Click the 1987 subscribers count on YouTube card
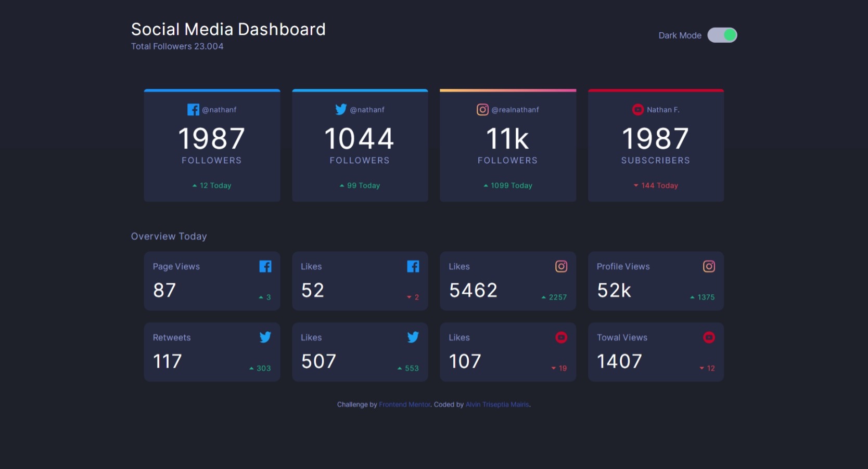The image size is (868, 469). point(656,139)
